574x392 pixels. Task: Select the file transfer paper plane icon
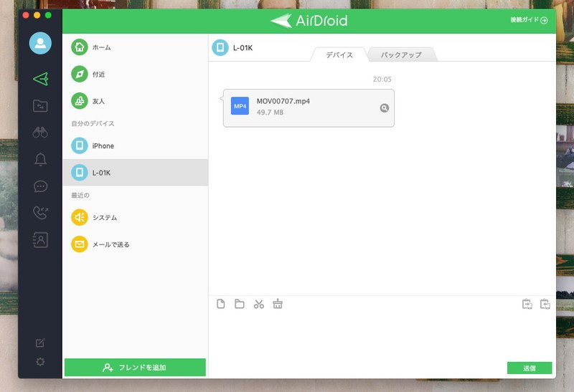pos(40,79)
